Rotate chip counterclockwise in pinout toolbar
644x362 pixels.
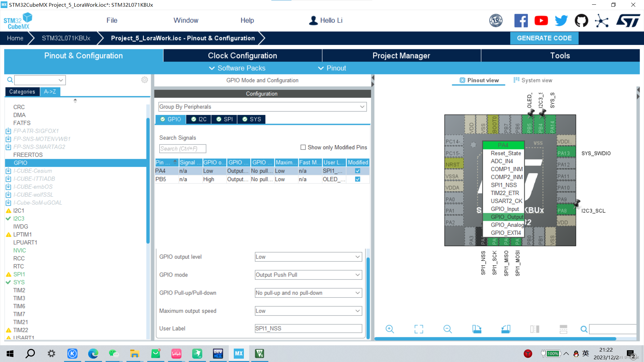pos(506,329)
